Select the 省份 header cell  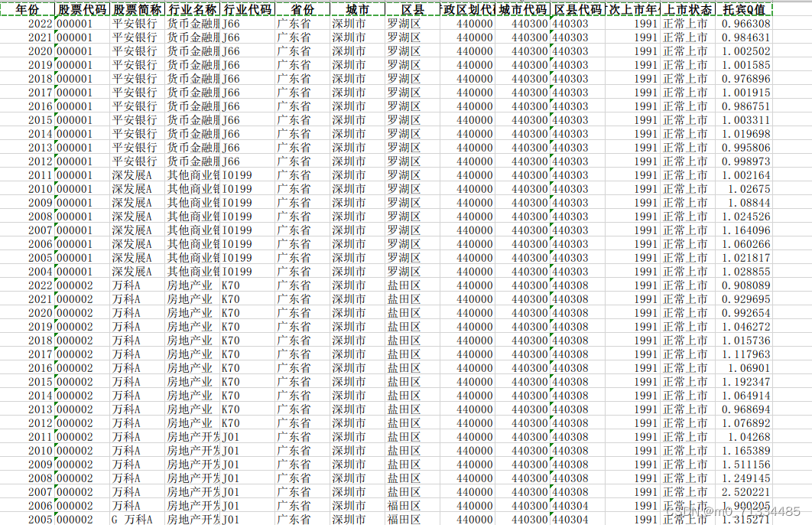[303, 9]
